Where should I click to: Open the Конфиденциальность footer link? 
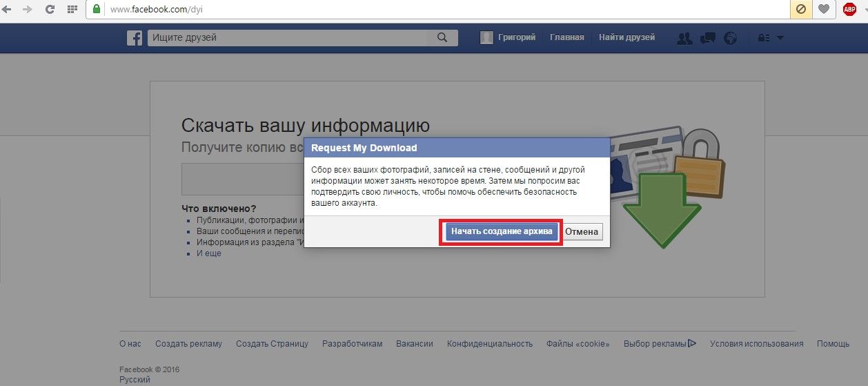click(489, 344)
